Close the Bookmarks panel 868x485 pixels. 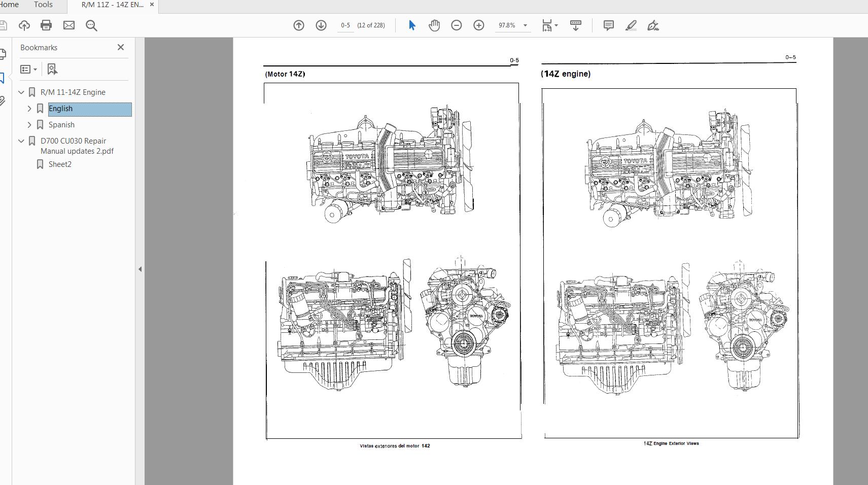point(121,47)
